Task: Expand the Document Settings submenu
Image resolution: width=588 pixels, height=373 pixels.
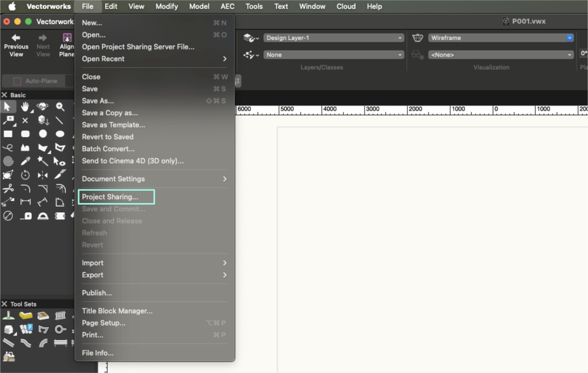Action: (x=155, y=179)
